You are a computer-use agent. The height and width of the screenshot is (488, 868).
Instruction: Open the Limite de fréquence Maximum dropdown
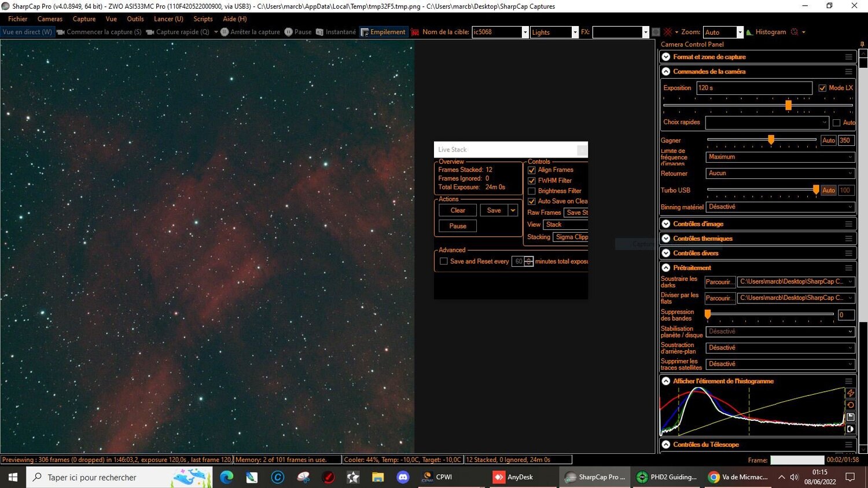[x=780, y=157]
